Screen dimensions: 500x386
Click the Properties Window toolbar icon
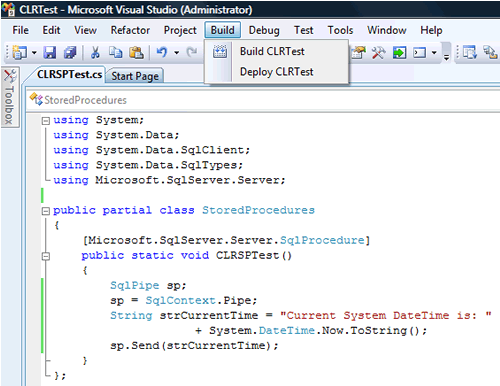[358, 53]
